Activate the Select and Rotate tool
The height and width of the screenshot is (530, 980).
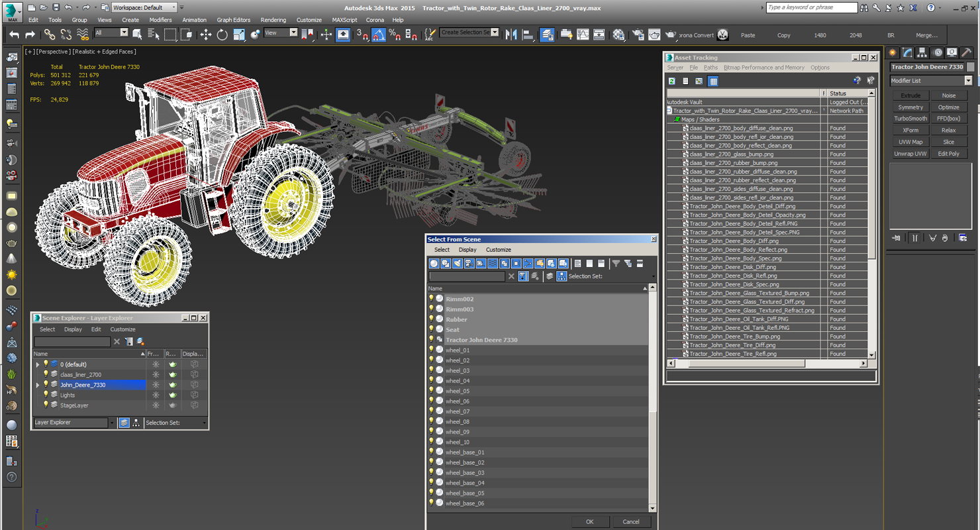point(222,34)
